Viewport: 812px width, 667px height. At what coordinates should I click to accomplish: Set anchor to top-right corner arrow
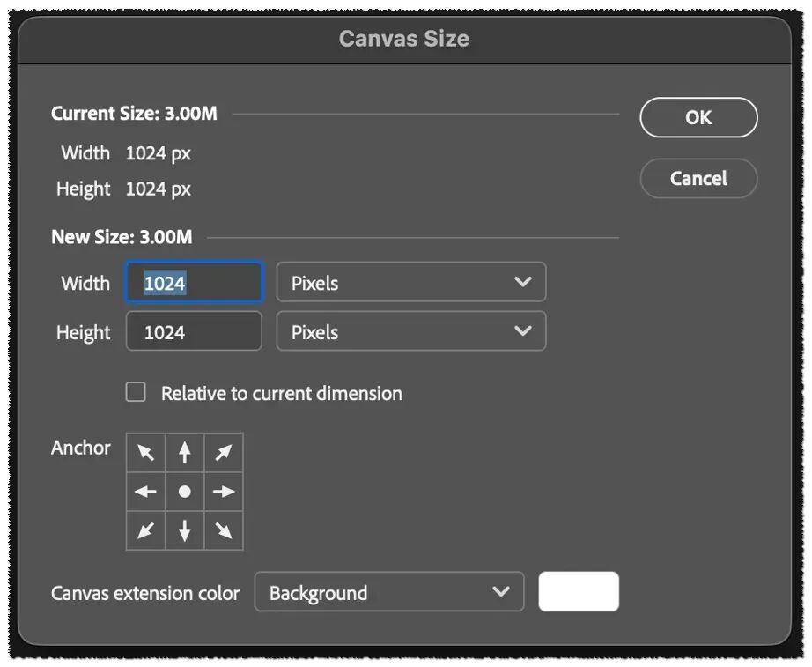click(x=224, y=452)
